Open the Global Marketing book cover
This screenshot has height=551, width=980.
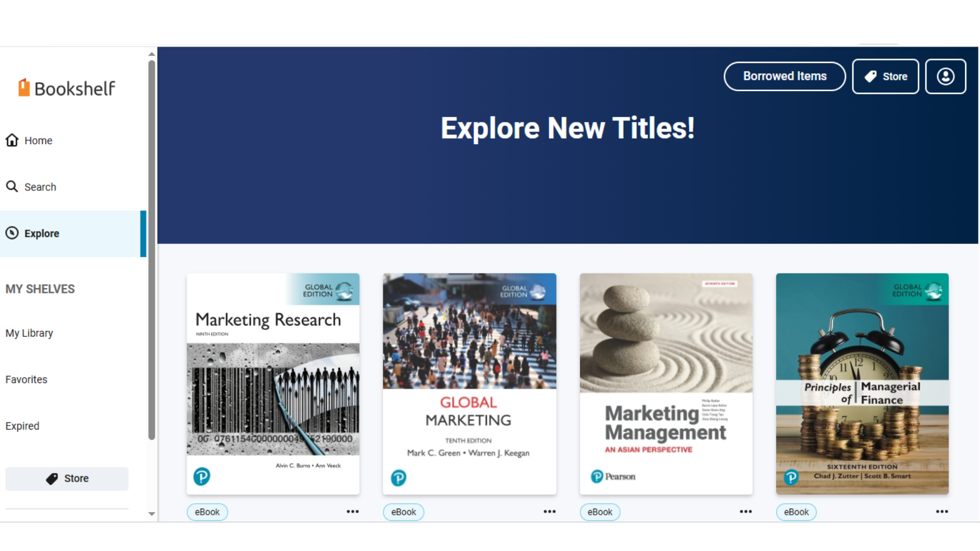click(x=470, y=384)
